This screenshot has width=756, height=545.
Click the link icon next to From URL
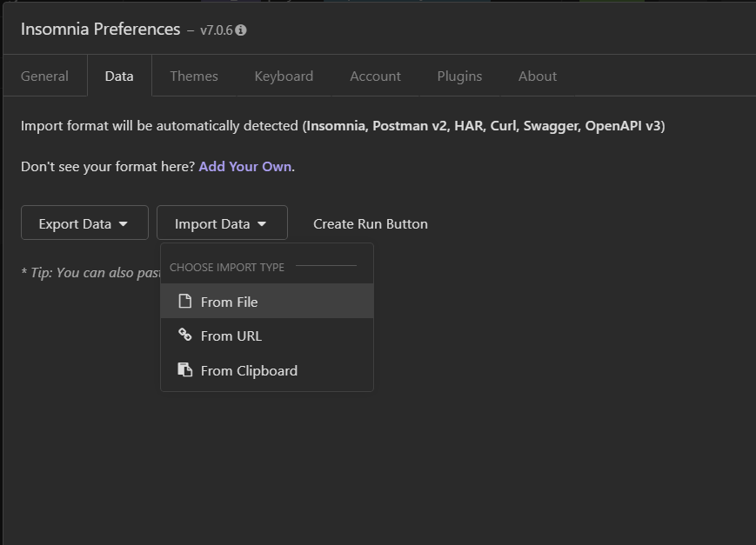tap(185, 335)
